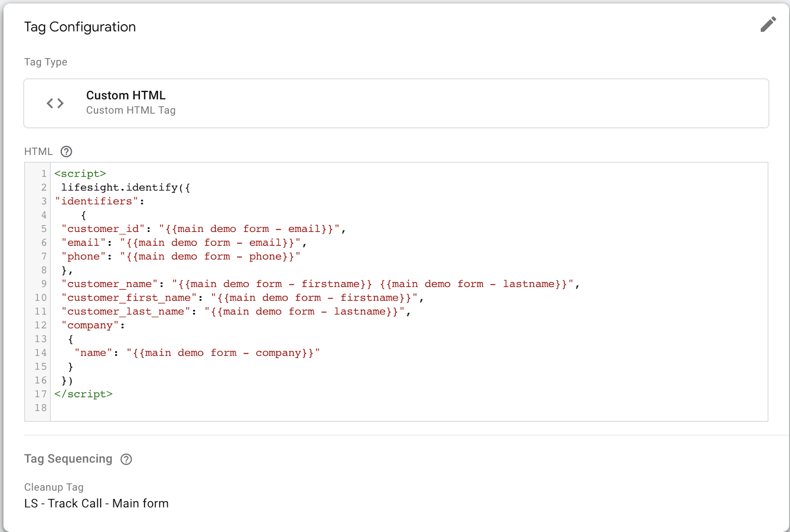Click the '"customer_first_name"' code line
This screenshot has width=790, height=532.
(242, 298)
